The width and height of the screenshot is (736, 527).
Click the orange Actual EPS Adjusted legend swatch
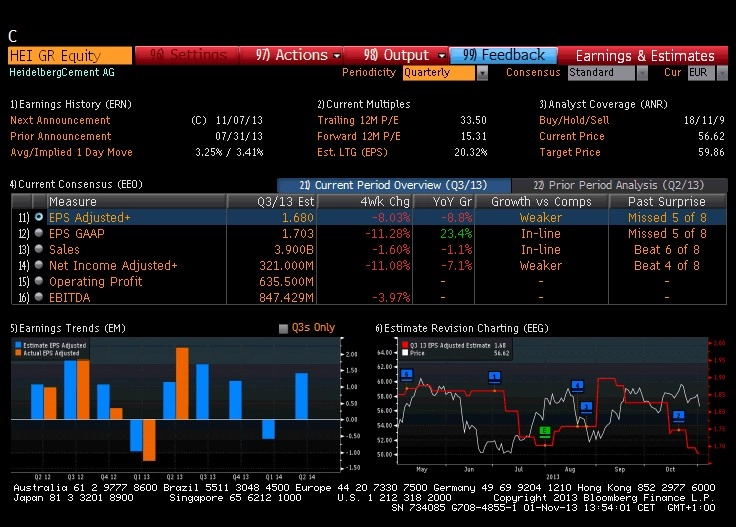point(18,352)
